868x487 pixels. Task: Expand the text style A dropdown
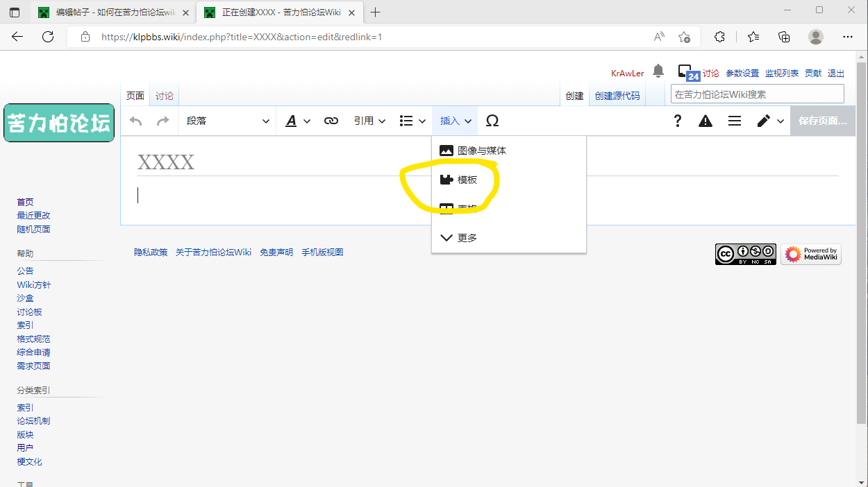click(x=298, y=121)
